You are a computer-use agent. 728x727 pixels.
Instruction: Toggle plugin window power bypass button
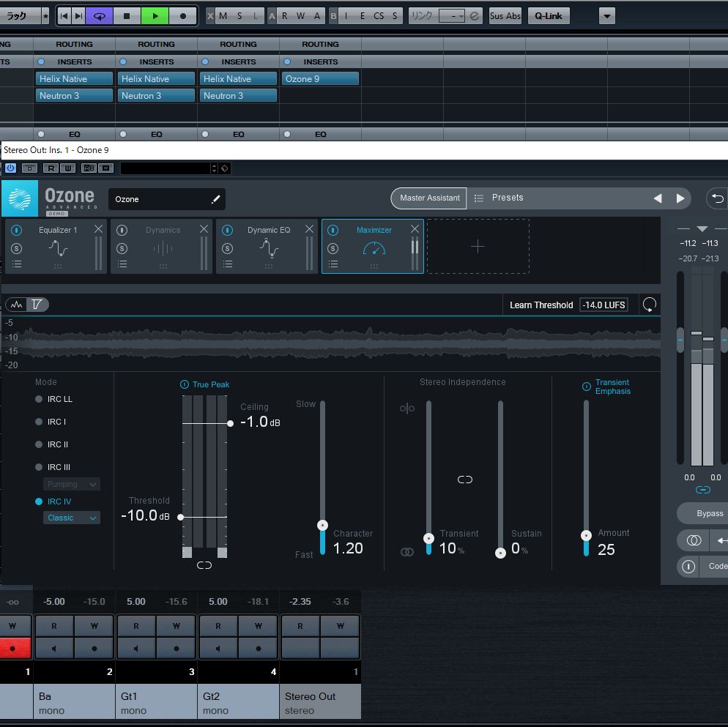point(10,168)
